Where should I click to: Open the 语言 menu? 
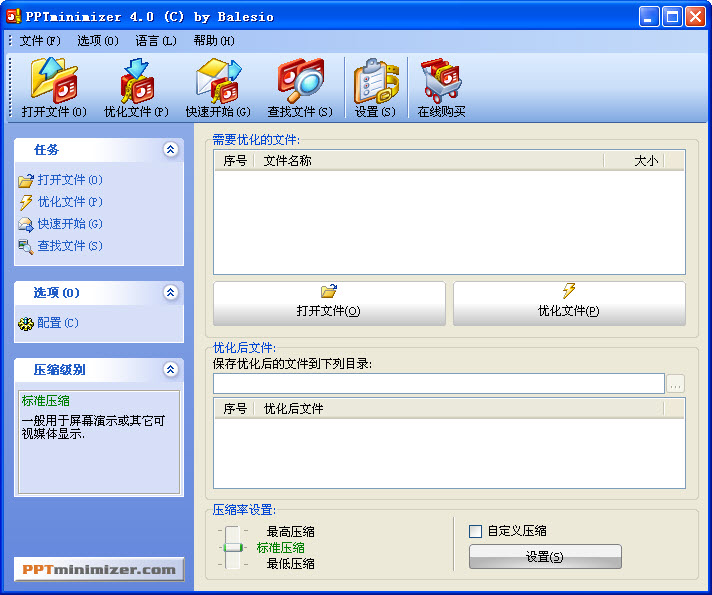pyautogui.click(x=155, y=41)
